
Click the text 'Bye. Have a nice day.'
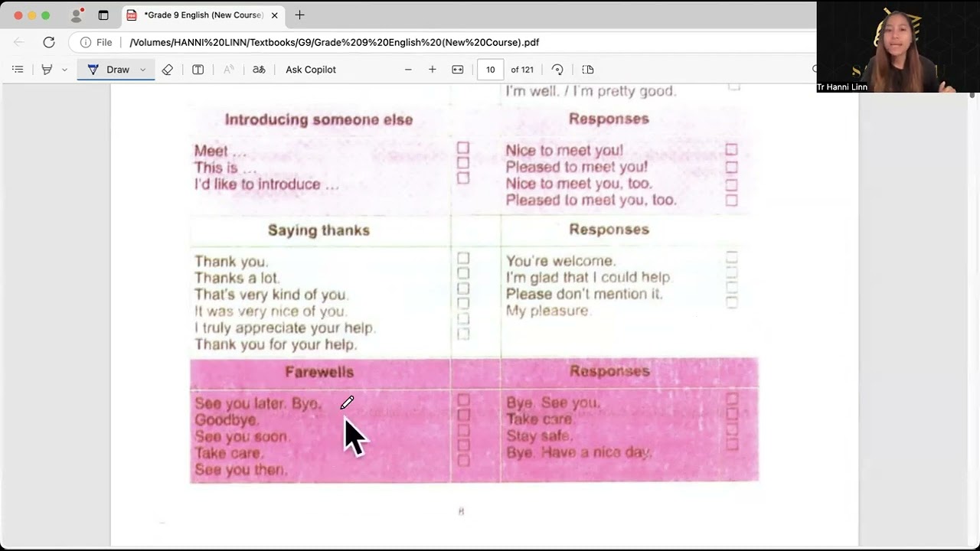click(x=580, y=453)
